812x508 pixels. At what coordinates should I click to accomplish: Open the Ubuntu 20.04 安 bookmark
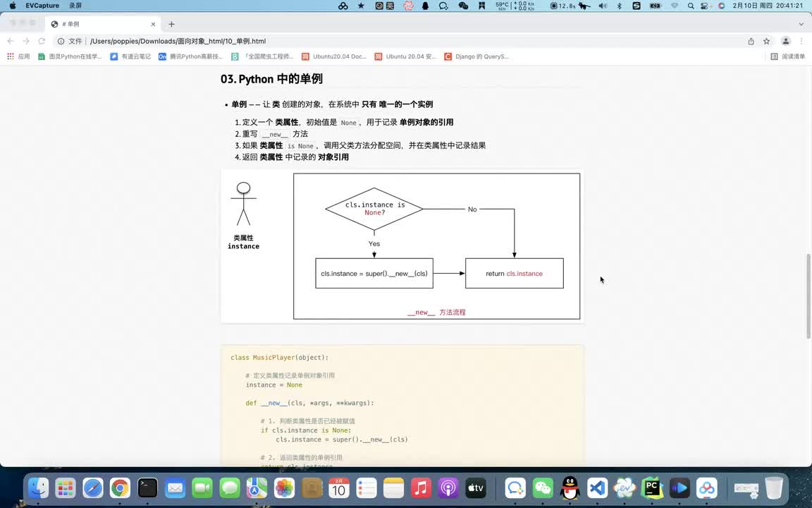[405, 56]
